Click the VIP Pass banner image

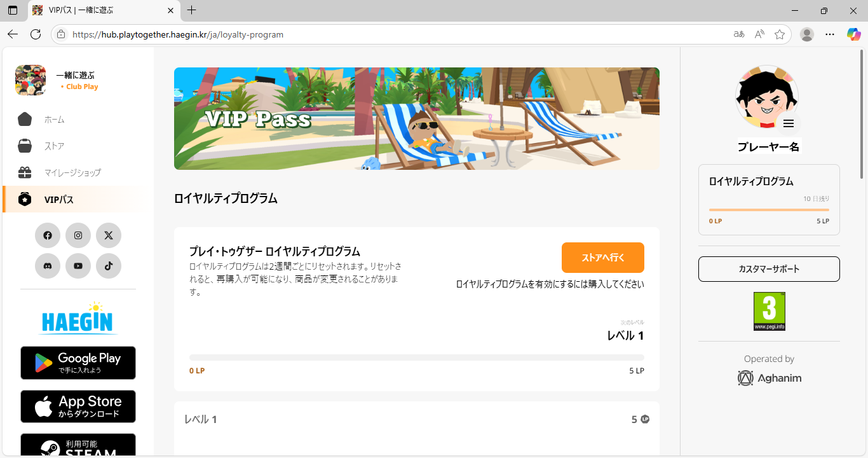click(416, 119)
